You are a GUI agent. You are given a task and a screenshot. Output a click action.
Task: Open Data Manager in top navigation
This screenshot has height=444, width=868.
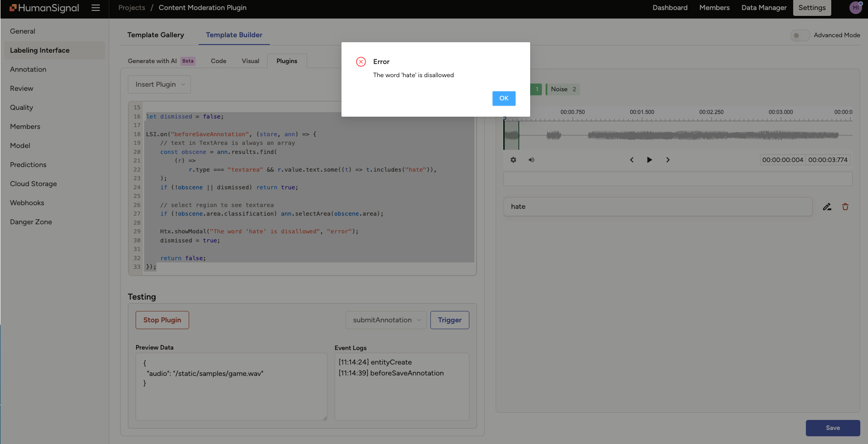click(764, 8)
